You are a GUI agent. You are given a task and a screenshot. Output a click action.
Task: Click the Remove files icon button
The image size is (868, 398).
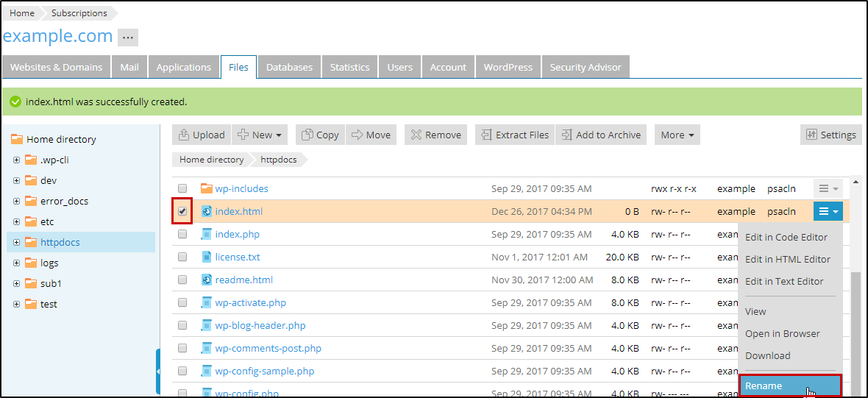(x=416, y=135)
